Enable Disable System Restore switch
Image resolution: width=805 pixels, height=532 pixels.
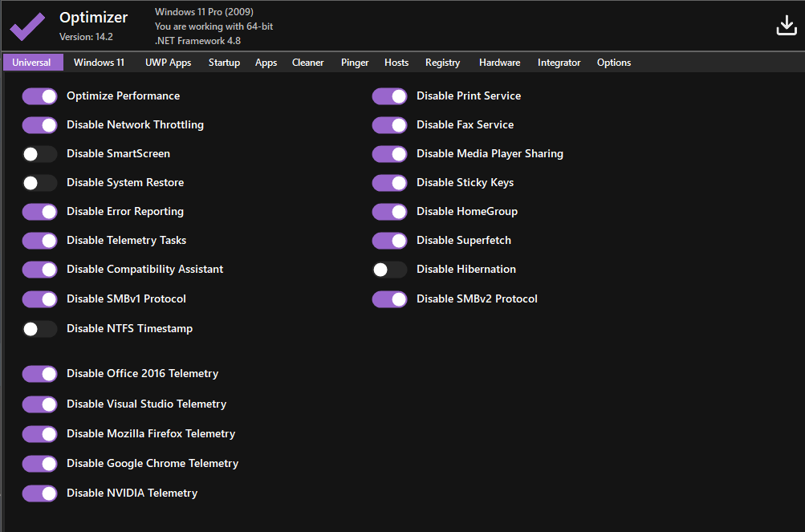coord(39,183)
